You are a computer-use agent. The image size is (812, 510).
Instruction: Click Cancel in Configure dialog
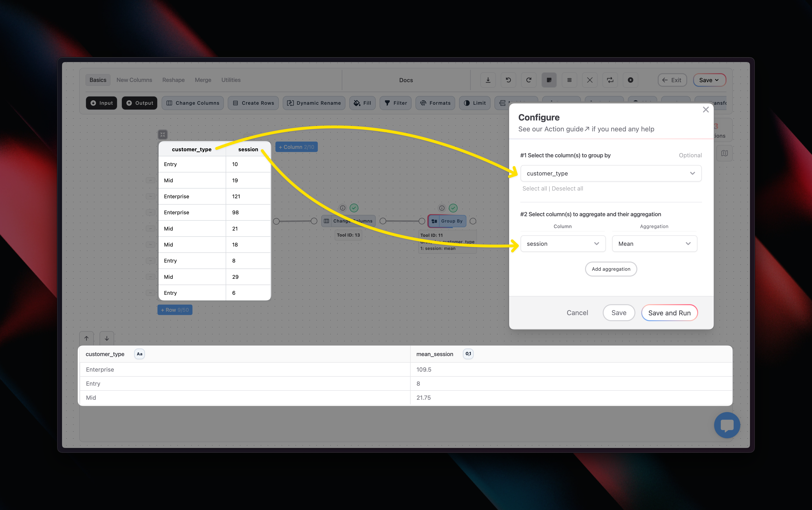(577, 313)
